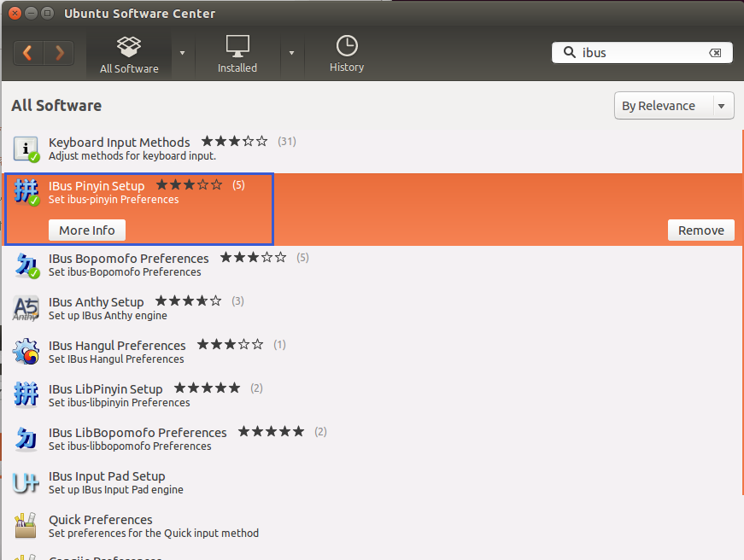The image size is (744, 560).
Task: Click the IBus Anthy Setup star rating
Action: tap(189, 301)
